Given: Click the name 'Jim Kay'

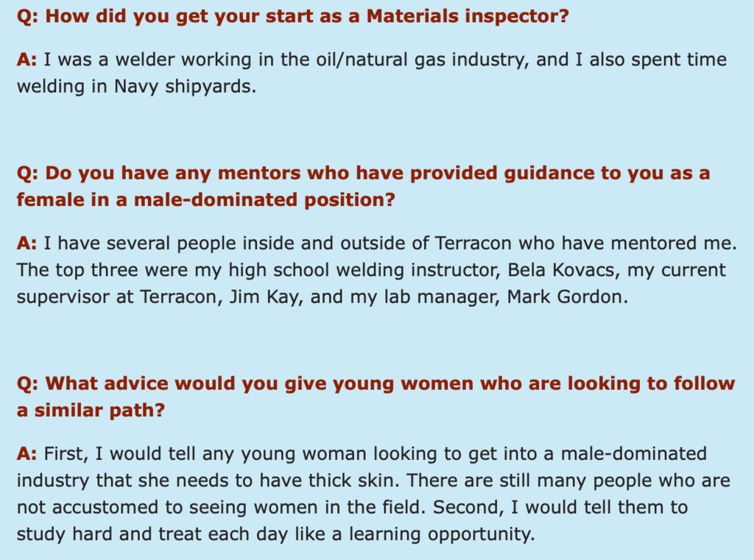Looking at the screenshot, I should (265, 297).
